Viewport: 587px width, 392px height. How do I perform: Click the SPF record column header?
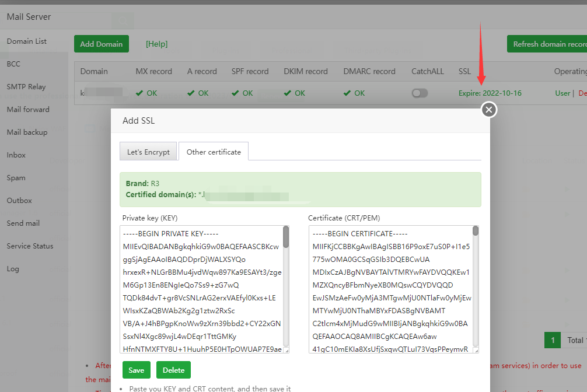[250, 71]
